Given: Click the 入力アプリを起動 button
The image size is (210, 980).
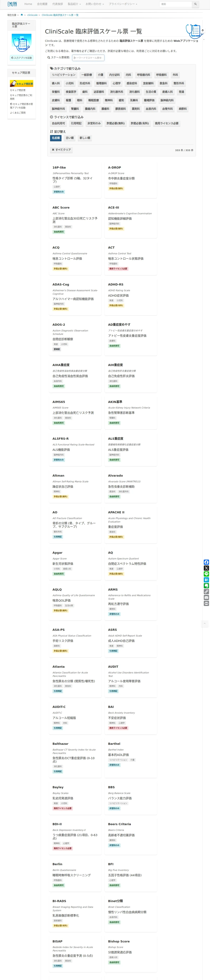Looking at the screenshot, I should coord(21,58).
